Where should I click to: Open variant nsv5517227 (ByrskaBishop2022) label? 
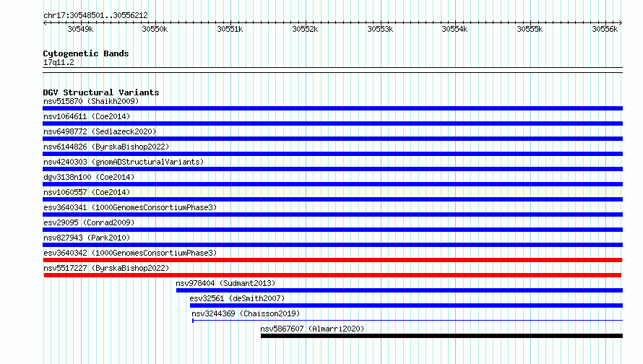click(106, 268)
